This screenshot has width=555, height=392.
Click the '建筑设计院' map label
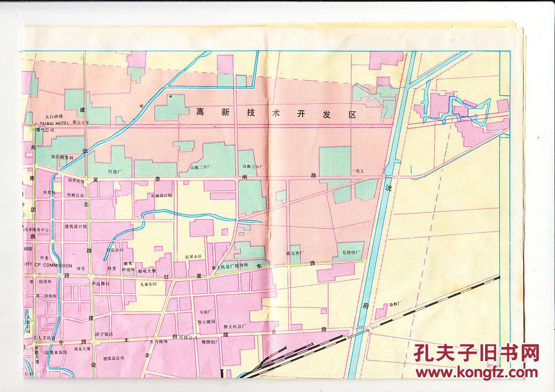point(76,226)
